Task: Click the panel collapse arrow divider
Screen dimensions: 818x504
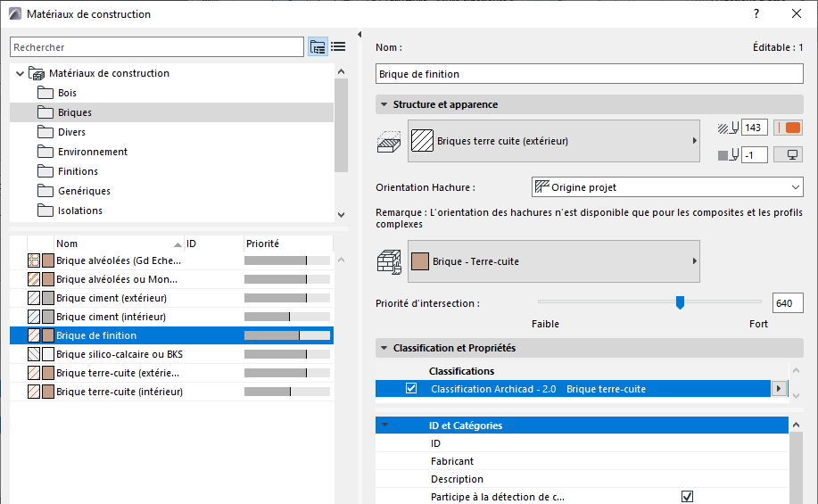Action: coord(359,35)
